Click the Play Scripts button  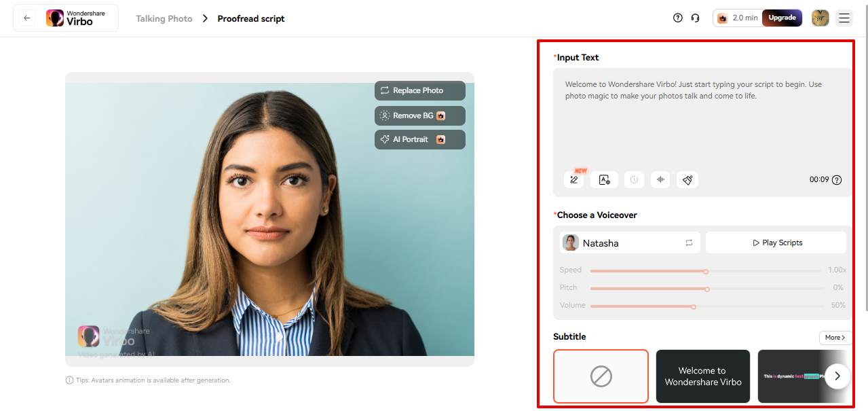(x=776, y=243)
